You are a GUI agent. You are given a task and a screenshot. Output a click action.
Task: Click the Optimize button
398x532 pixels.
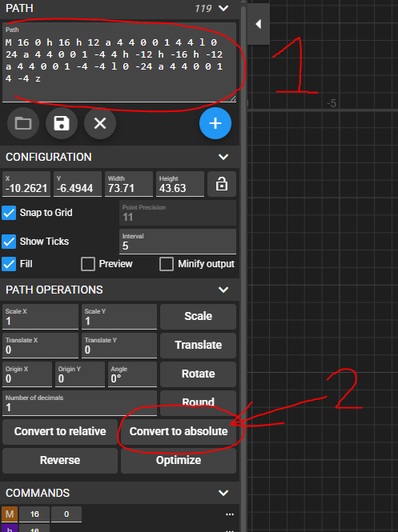[179, 461]
